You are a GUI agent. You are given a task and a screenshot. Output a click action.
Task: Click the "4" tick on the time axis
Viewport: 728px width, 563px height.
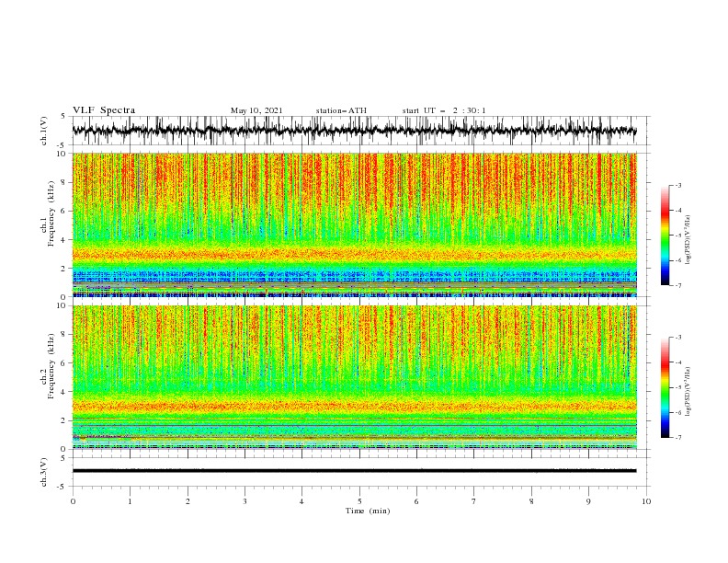pyautogui.click(x=301, y=501)
